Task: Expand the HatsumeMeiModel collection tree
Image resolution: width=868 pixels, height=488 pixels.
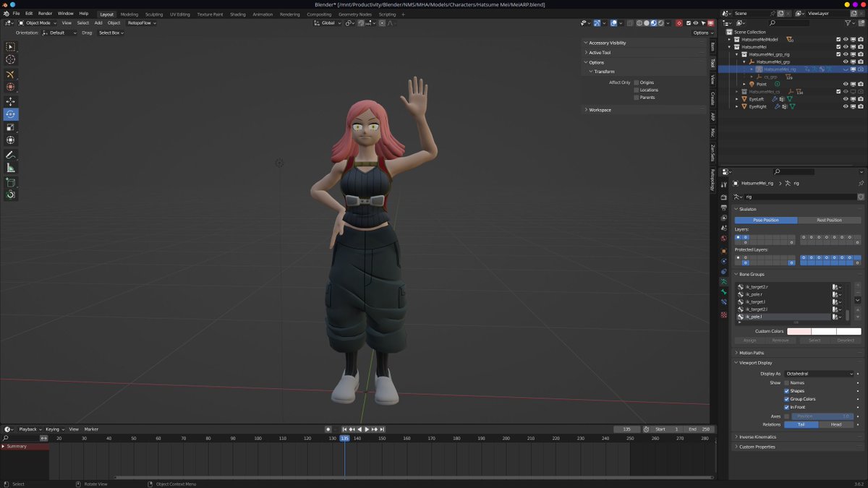Action: pyautogui.click(x=729, y=40)
